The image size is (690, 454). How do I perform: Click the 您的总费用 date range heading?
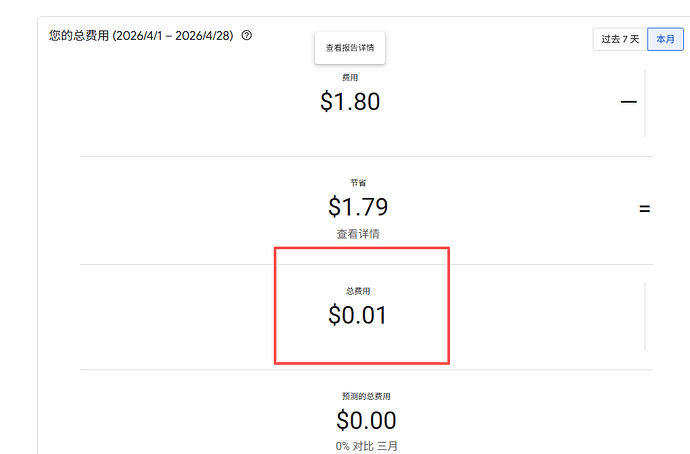pyautogui.click(x=141, y=36)
